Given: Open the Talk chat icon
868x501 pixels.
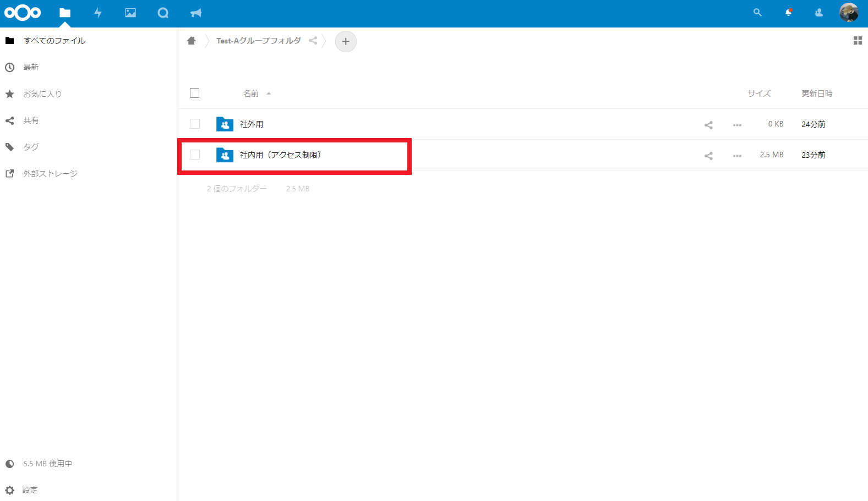Looking at the screenshot, I should pos(163,13).
